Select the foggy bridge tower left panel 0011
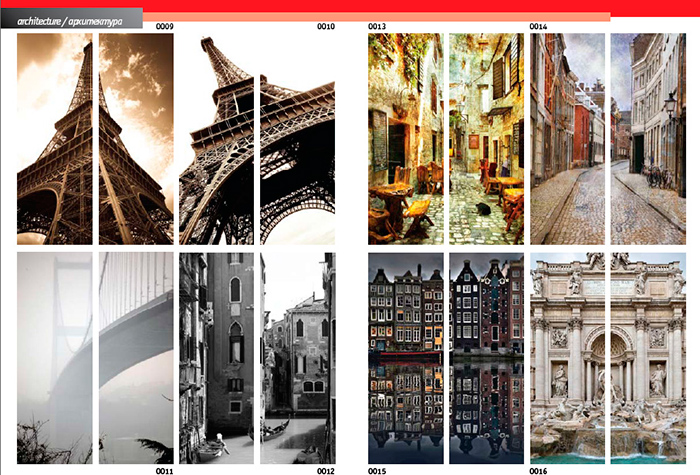 (x=55, y=358)
